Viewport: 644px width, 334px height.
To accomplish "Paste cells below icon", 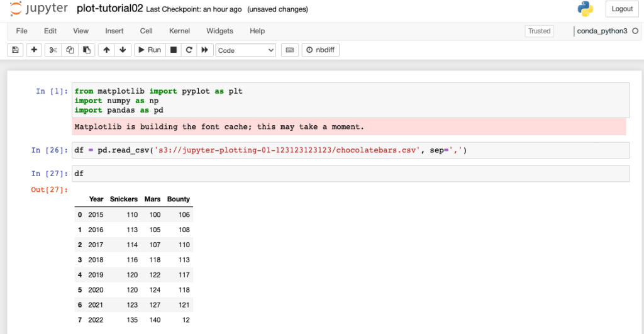I will [x=87, y=50].
